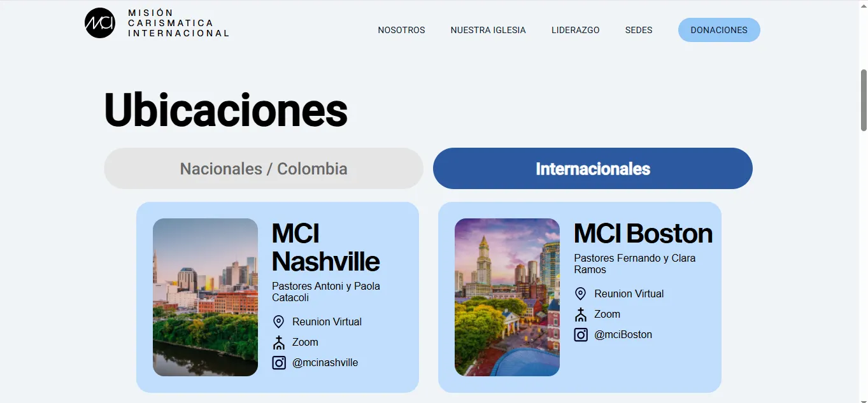The width and height of the screenshot is (868, 403).
Task: Click the Instagram icon next to @mcinashville
Action: [x=279, y=363]
